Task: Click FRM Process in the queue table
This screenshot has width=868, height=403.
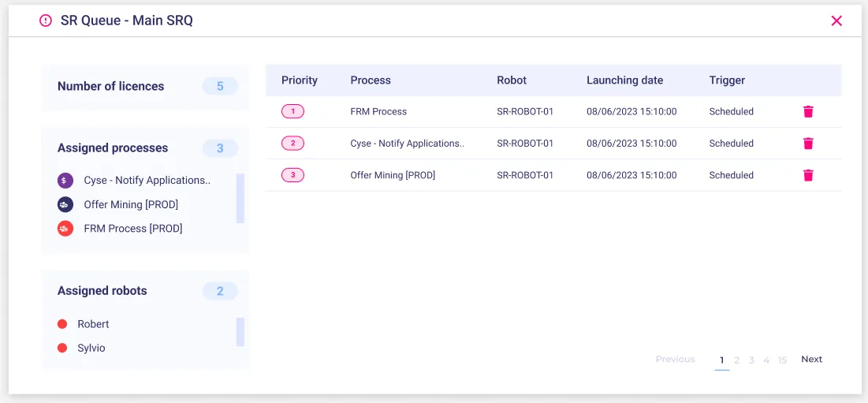Action: click(378, 112)
